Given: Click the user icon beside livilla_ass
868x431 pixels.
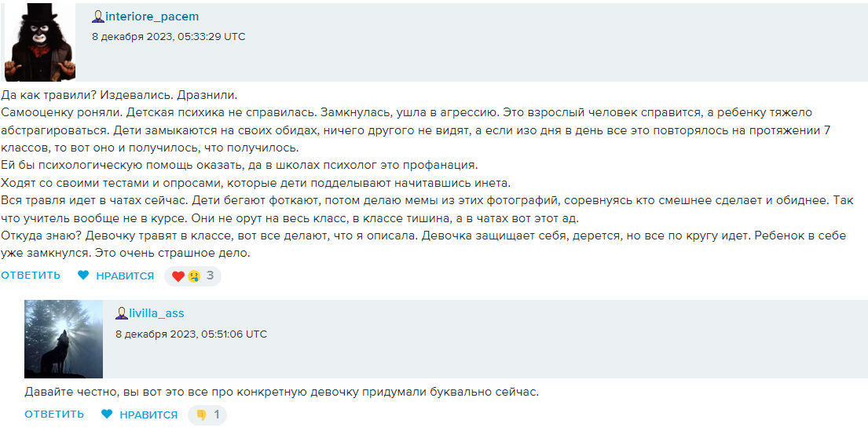Looking at the screenshot, I should (122, 314).
